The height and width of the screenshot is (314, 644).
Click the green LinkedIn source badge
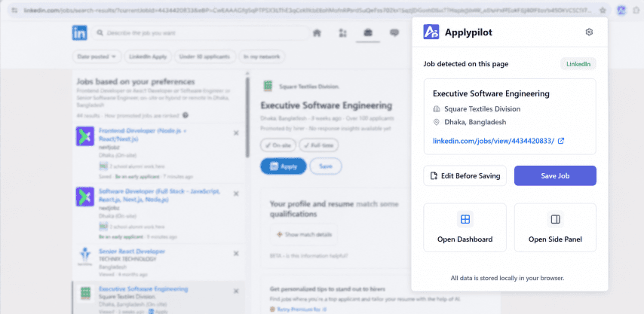click(x=578, y=64)
